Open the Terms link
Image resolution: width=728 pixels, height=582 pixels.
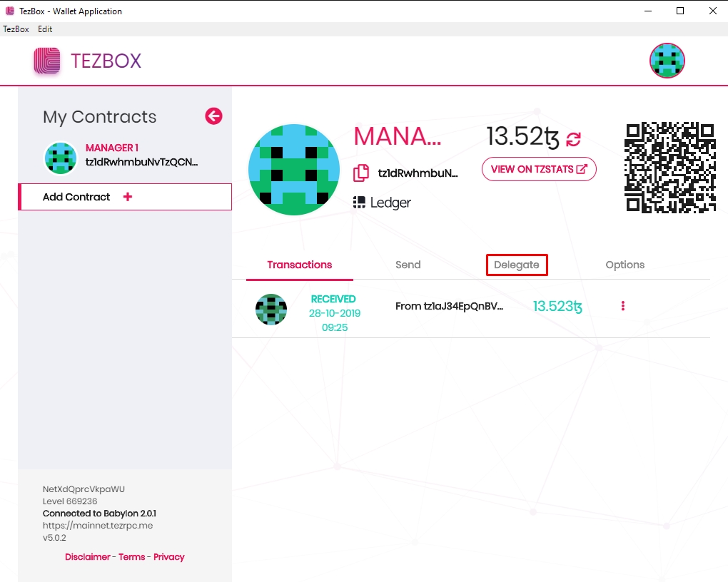[x=132, y=557]
